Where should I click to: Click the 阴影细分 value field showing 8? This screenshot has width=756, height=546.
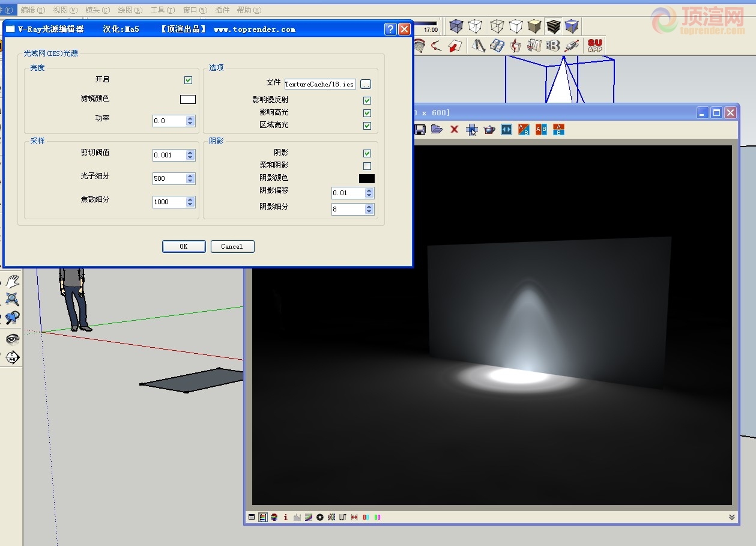coord(348,209)
